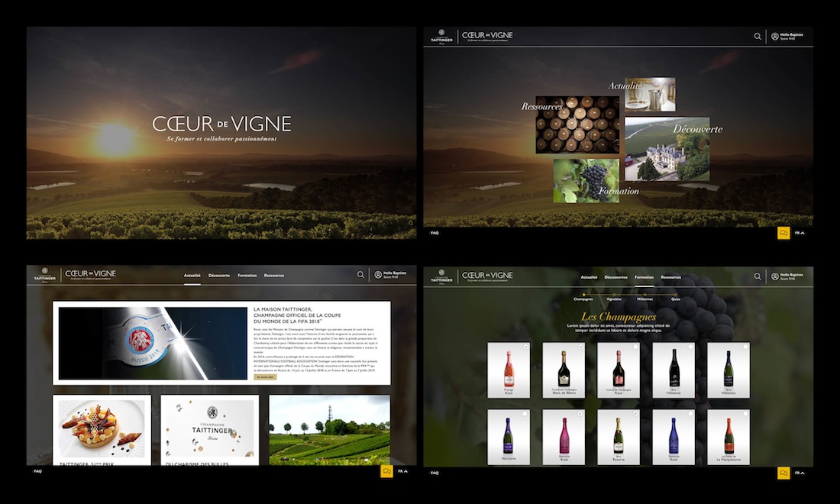
Task: Click the En savoir plus button in the FIFA article
Action: pos(265,377)
